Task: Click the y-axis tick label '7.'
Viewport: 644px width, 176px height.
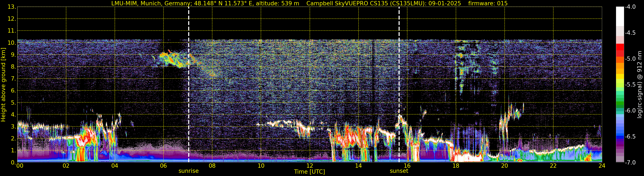Action: point(13,79)
